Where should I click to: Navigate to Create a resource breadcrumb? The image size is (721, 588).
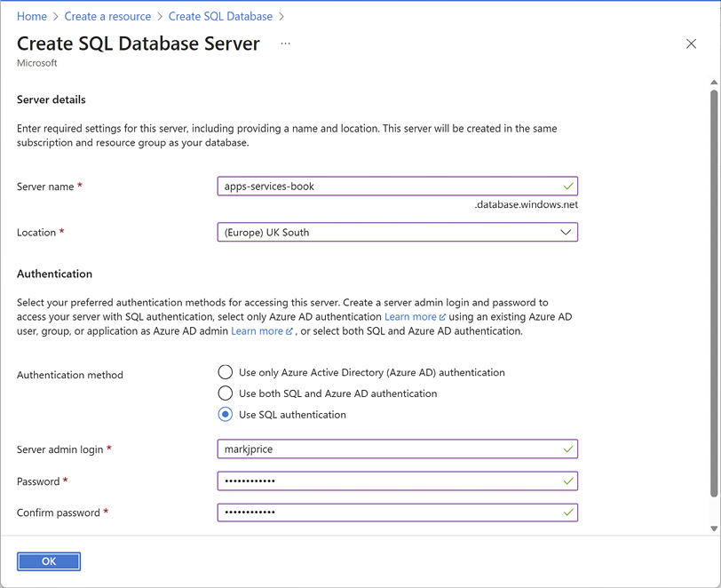point(107,17)
